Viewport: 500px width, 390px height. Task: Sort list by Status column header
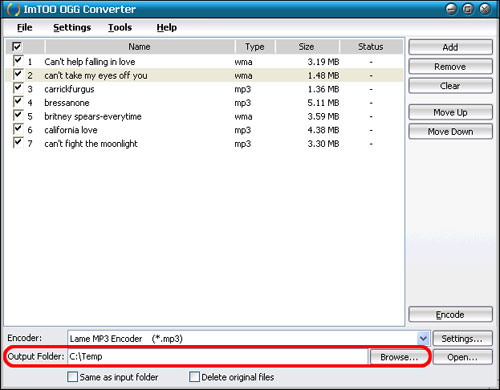pyautogui.click(x=371, y=47)
